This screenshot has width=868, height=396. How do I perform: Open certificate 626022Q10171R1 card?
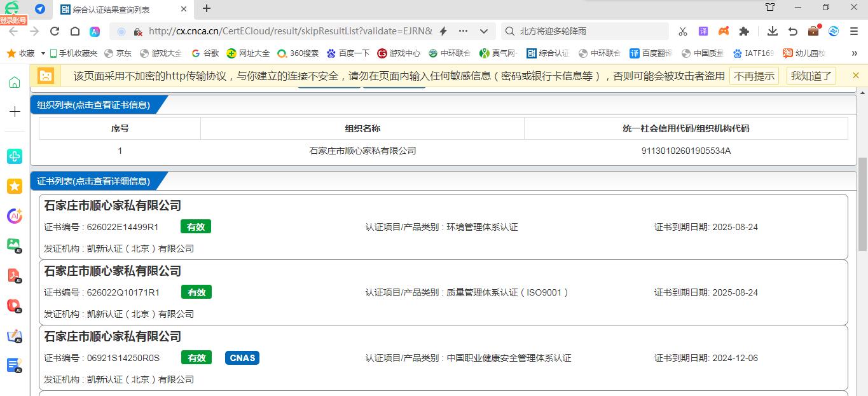pos(443,292)
